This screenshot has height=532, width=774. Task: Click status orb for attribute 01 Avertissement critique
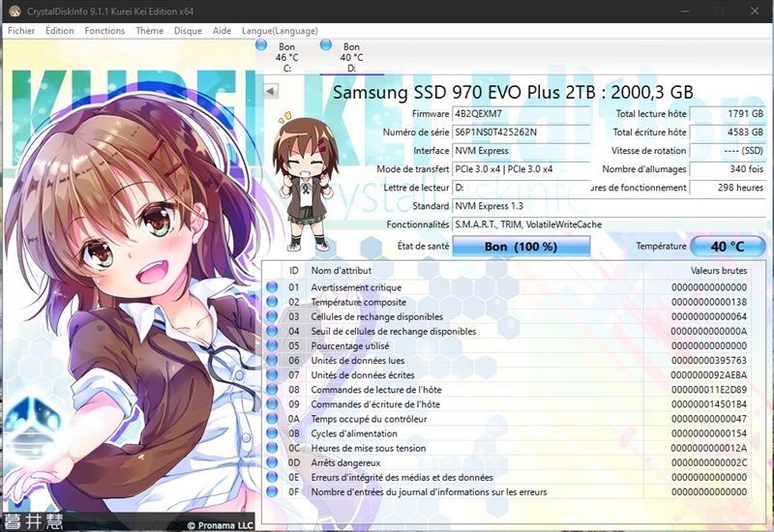pyautogui.click(x=272, y=287)
